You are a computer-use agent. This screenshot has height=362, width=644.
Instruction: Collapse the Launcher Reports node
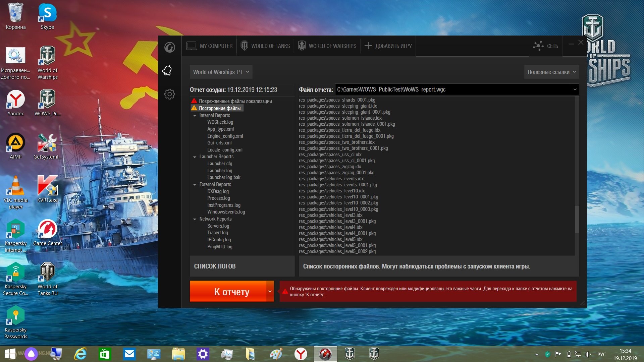click(x=195, y=157)
